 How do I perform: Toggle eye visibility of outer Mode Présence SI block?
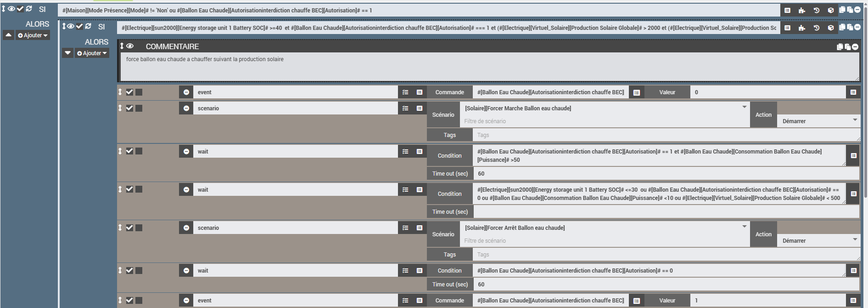(11, 9)
